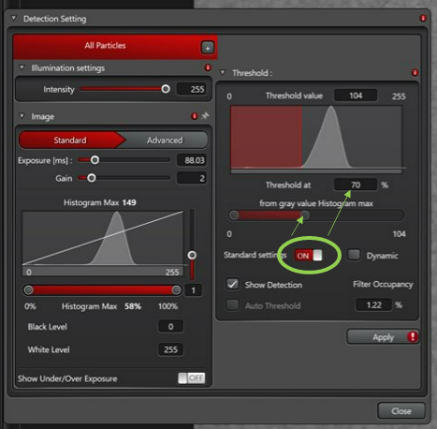Click the red info icon in Image section
This screenshot has height=429, width=437.
click(x=194, y=116)
